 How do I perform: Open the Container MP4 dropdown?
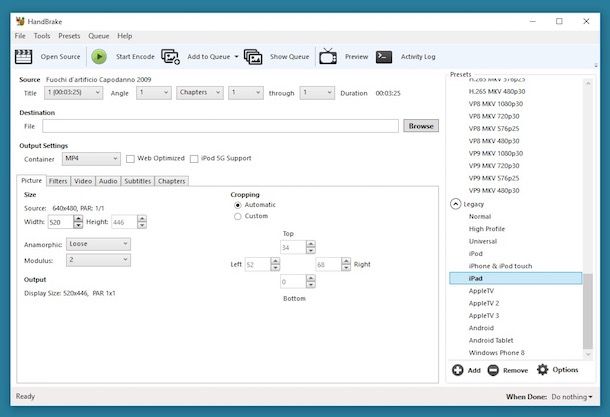pos(90,158)
